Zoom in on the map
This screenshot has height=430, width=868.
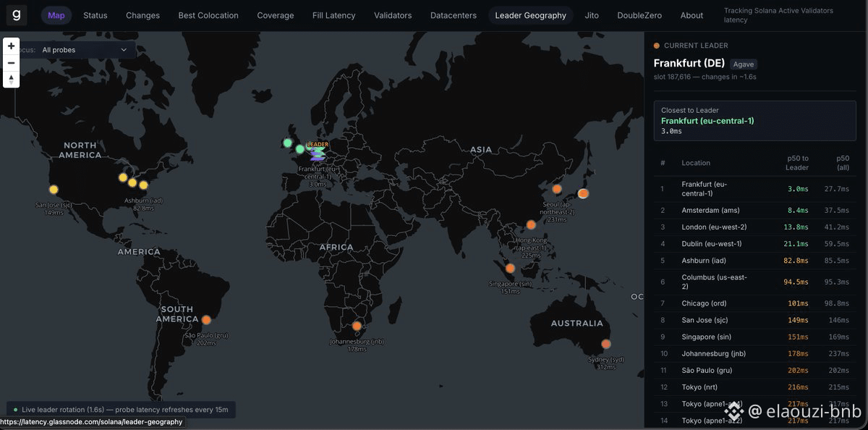tap(11, 46)
